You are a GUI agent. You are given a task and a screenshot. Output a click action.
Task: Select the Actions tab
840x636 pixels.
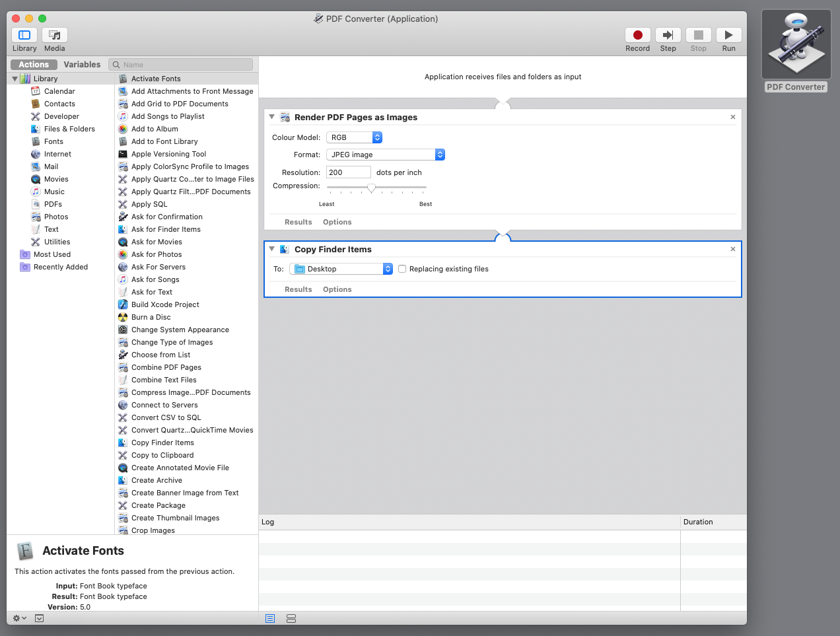pos(33,64)
